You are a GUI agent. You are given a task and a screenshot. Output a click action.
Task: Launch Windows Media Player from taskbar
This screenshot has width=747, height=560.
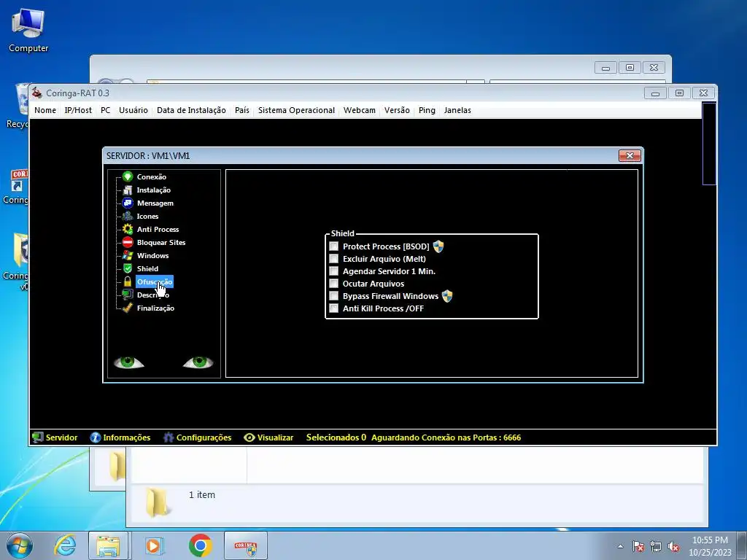pos(154,545)
